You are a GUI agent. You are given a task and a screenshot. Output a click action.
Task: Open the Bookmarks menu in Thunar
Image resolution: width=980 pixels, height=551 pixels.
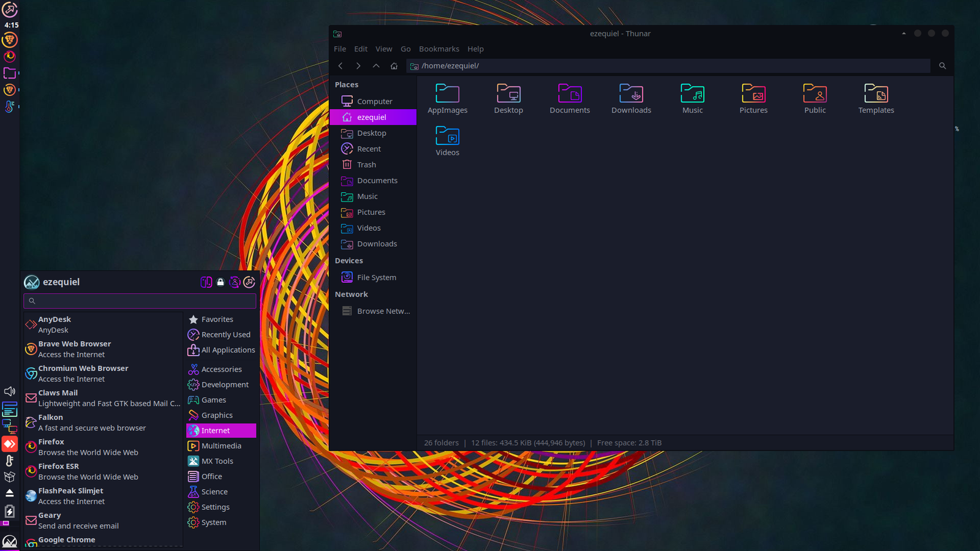tap(439, 49)
